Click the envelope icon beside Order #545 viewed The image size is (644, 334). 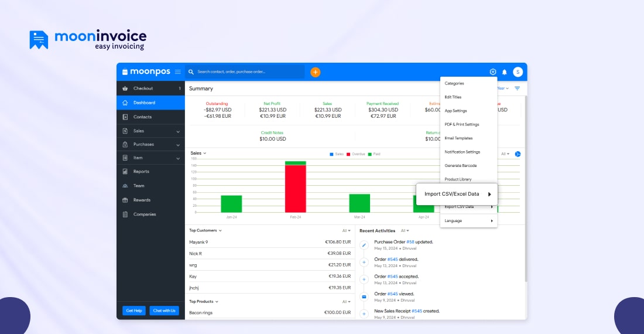[x=364, y=296]
